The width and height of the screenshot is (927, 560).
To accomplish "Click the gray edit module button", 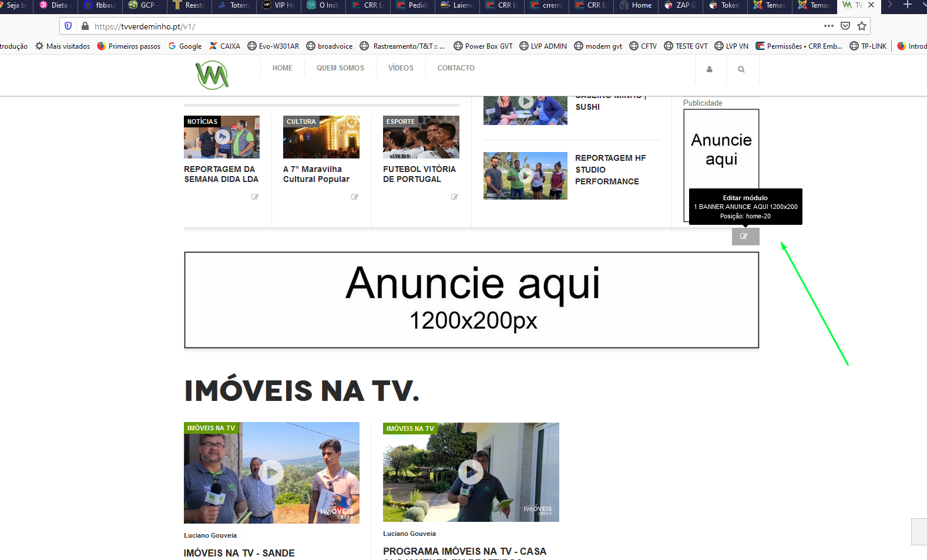I will tap(745, 237).
